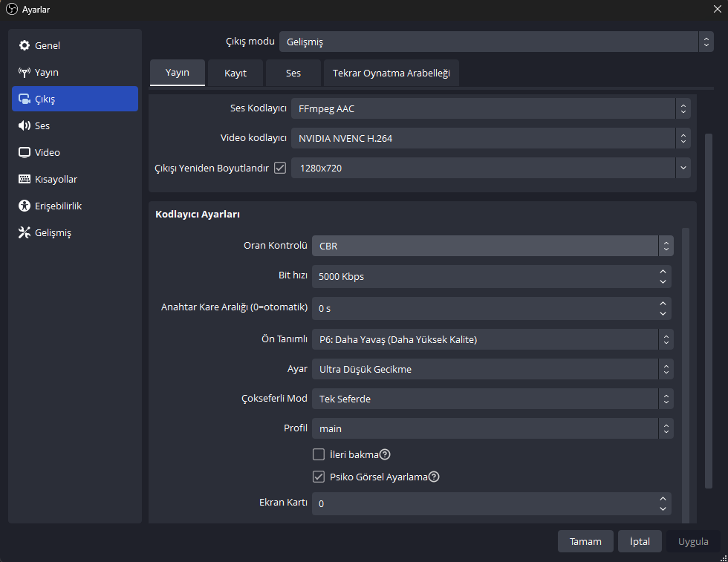This screenshot has width=728, height=562.
Task: Enable the İleri bakma checkbox
Action: tap(319, 455)
